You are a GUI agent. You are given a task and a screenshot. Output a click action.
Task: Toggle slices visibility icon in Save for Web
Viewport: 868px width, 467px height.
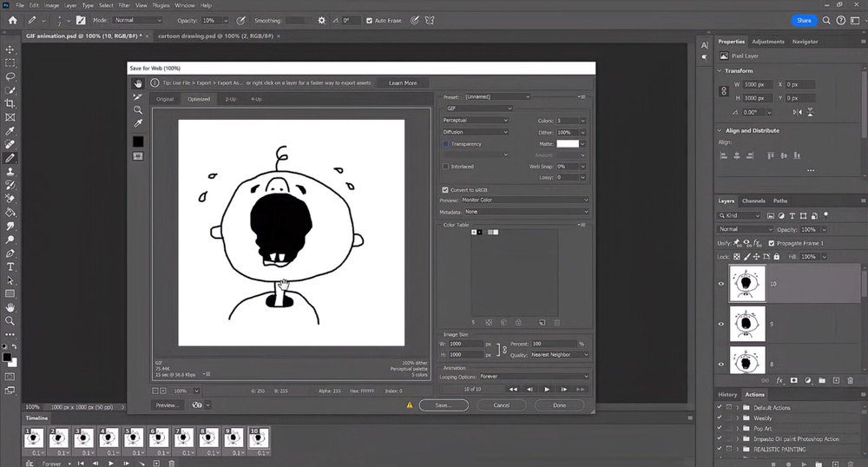coord(138,155)
